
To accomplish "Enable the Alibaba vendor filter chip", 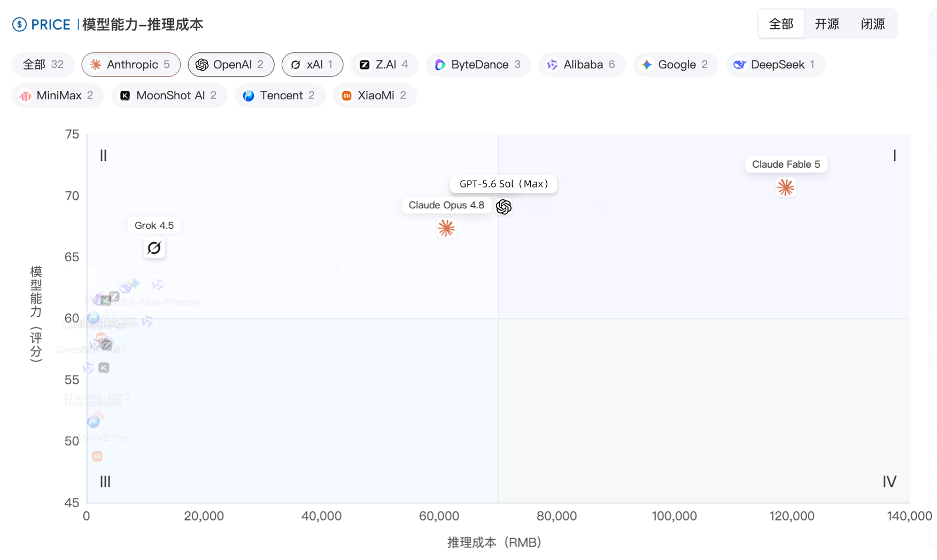I will (582, 65).
